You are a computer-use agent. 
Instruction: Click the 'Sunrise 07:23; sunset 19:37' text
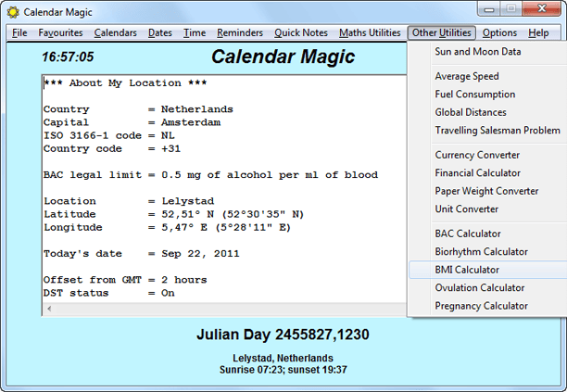tap(283, 370)
